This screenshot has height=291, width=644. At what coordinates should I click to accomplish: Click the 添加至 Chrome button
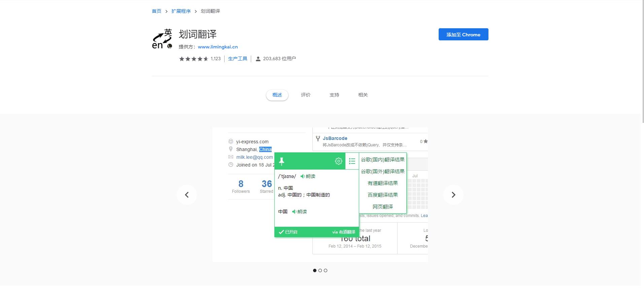click(463, 34)
